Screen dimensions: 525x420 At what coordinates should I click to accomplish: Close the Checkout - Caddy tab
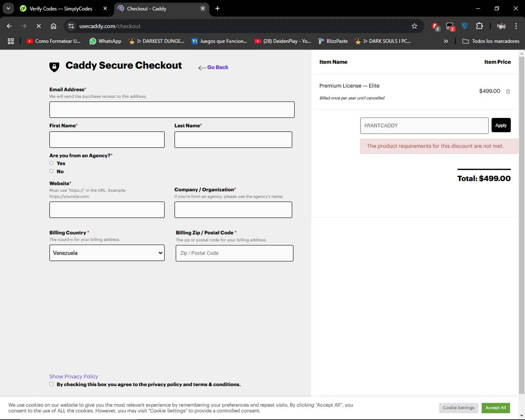click(203, 8)
